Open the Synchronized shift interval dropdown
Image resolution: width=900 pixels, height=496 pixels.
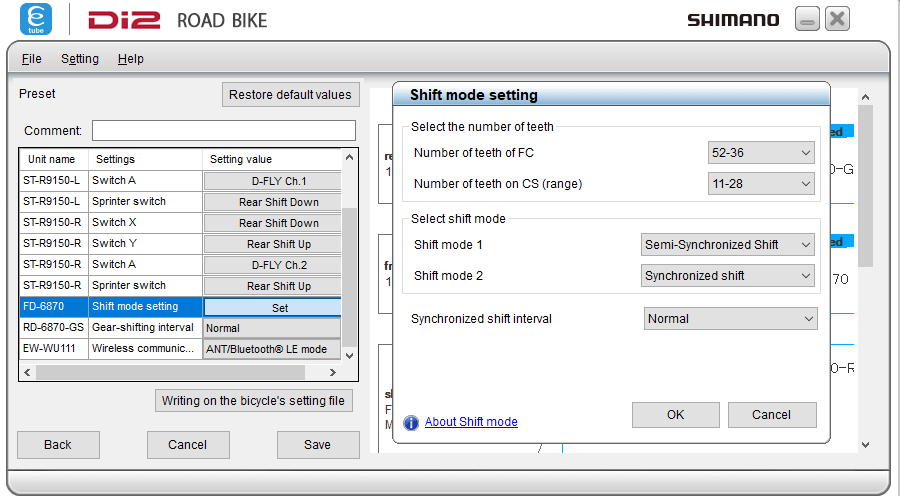[x=731, y=319]
